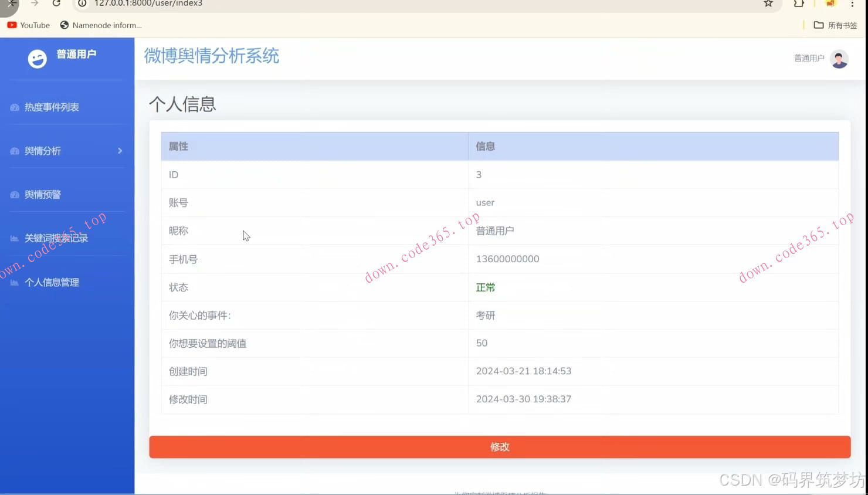Screen dimensions: 868x495
Task: Open the 舆情预警 menu item
Action: tap(42, 194)
